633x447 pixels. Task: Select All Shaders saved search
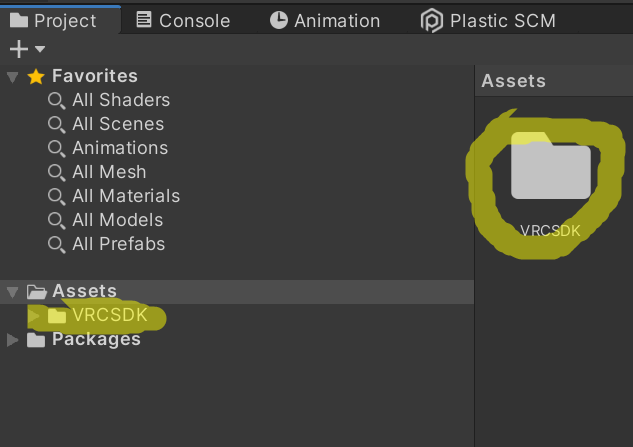[120, 100]
